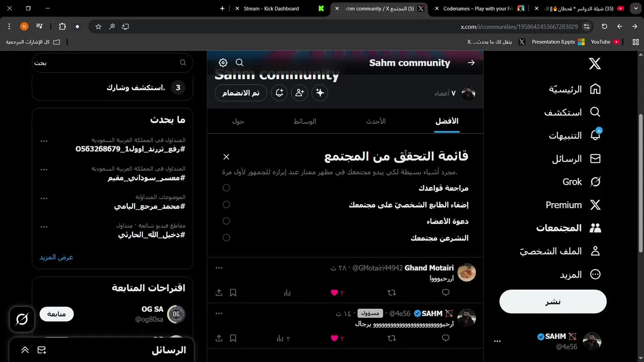Image resolution: width=644 pixels, height=362 pixels.
Task: Share the SAHM post
Action: (x=219, y=338)
